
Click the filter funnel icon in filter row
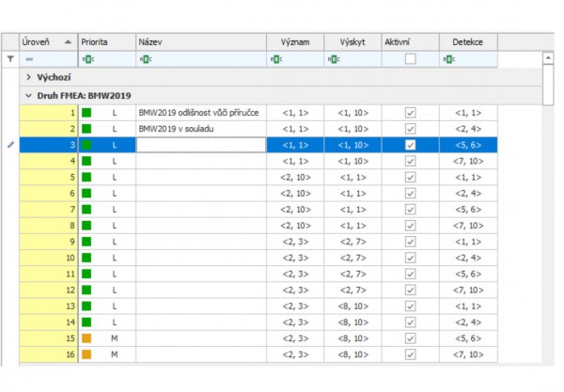click(10, 59)
